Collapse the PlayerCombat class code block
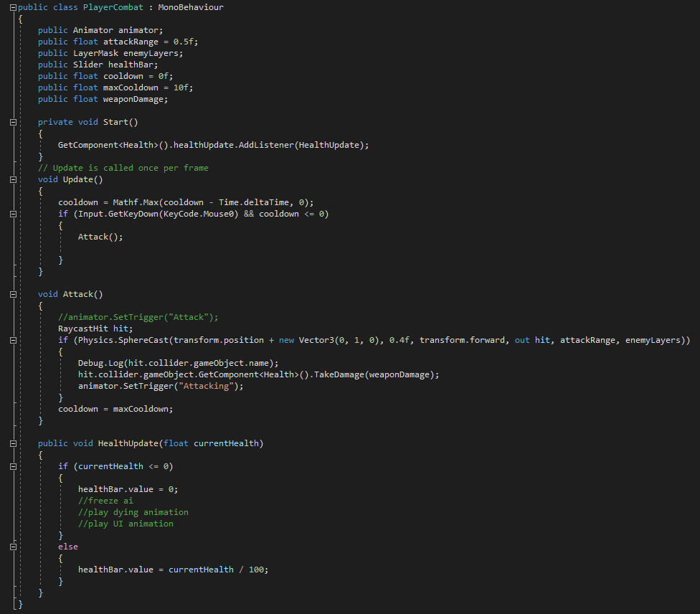Image resolution: width=700 pixels, height=614 pixels. 14,7
